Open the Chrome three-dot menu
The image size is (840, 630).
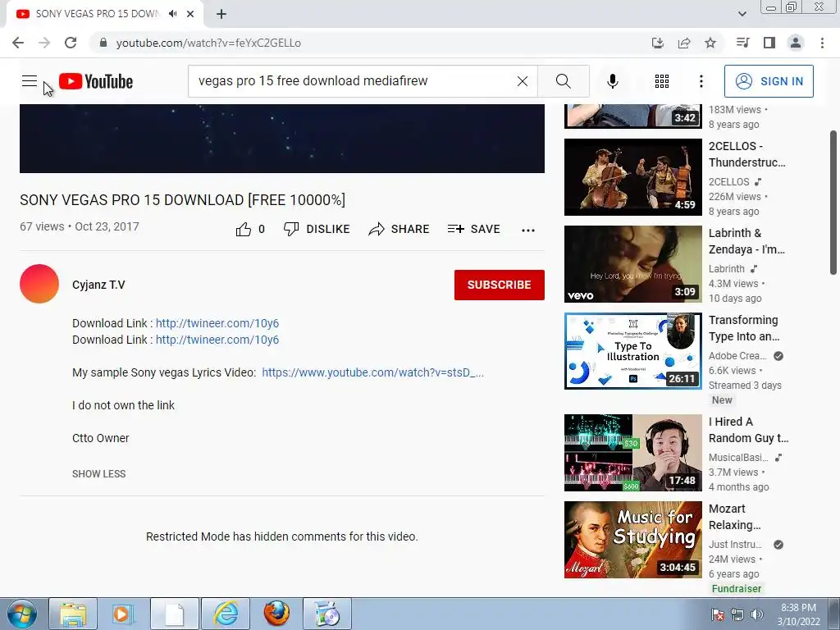(x=822, y=43)
